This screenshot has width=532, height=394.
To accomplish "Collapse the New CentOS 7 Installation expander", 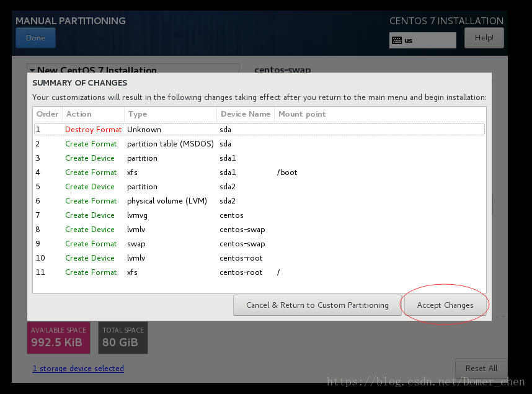I will click(x=32, y=70).
